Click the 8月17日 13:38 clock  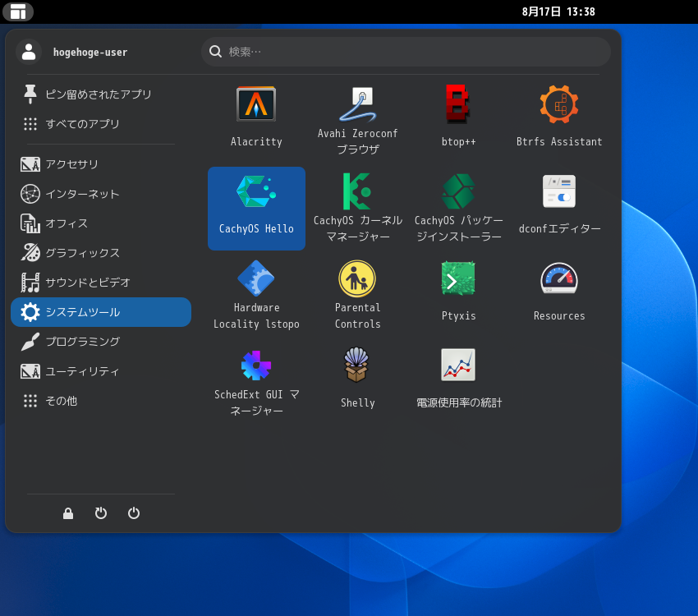coord(558,11)
